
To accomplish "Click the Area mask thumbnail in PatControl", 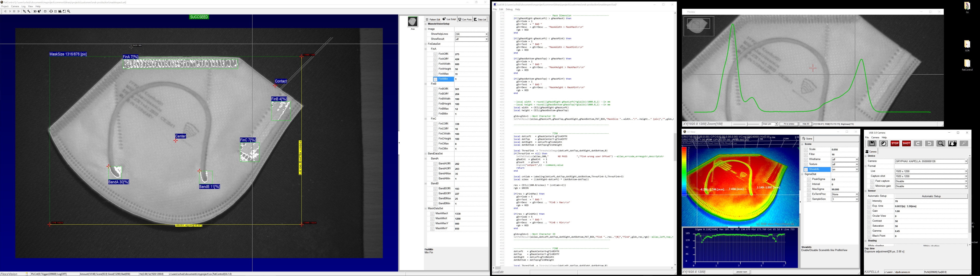I will (x=413, y=22).
